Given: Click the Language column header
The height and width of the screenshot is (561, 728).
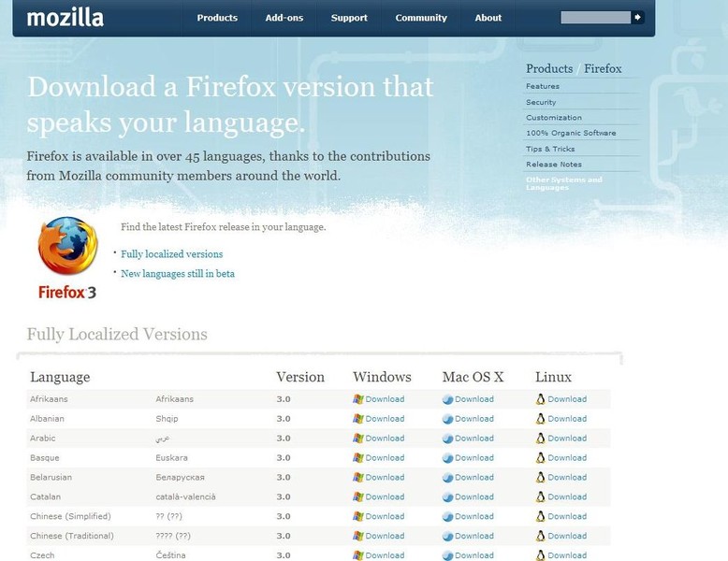Looking at the screenshot, I should click(60, 377).
